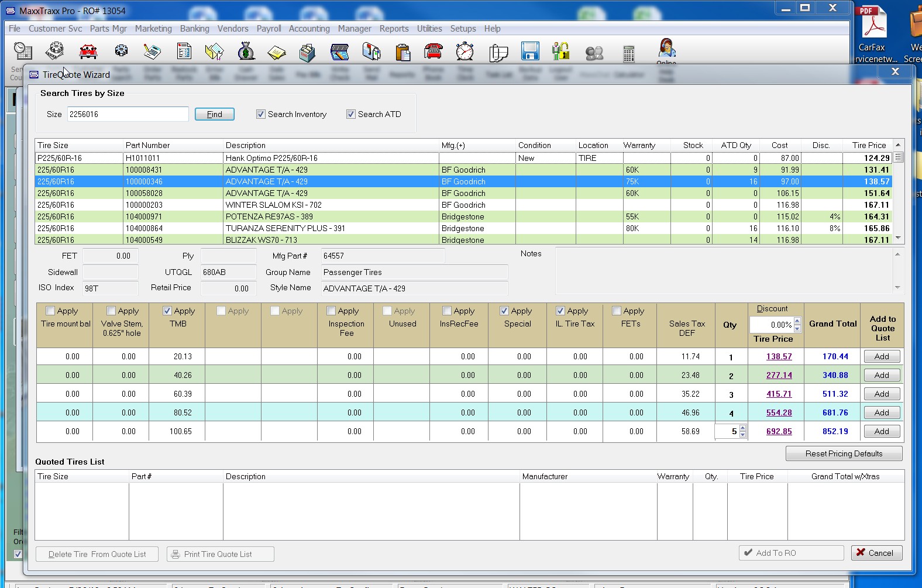The width and height of the screenshot is (922, 588).
Task: Click tire list scrollbar down arrow
Action: coord(899,238)
